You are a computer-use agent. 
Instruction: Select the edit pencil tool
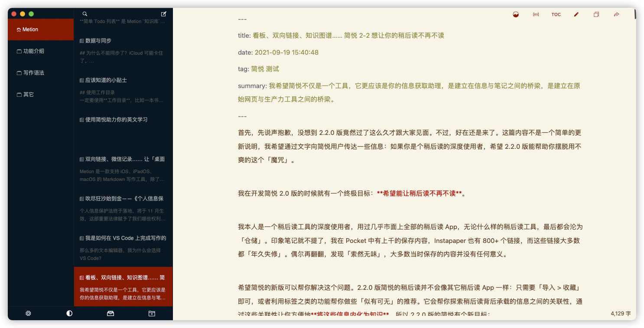(576, 14)
